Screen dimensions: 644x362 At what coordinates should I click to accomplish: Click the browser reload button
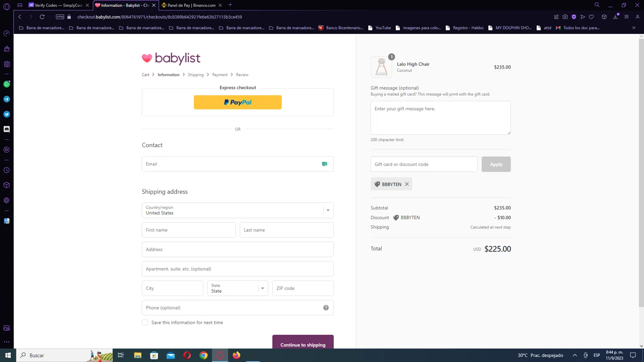pos(42,17)
